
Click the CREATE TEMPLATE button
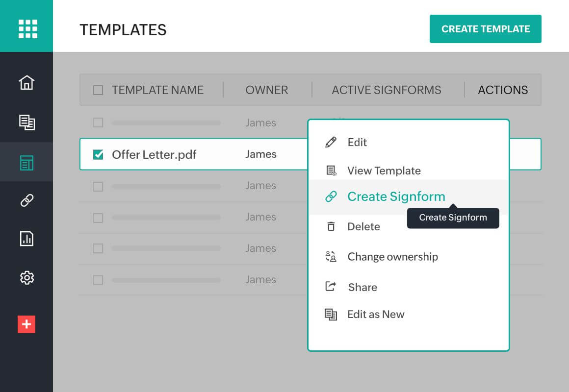485,28
